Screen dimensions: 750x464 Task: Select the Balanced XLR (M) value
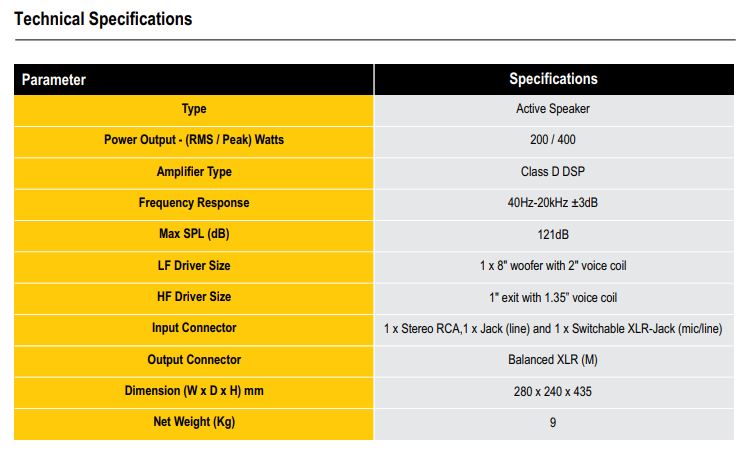click(x=553, y=360)
